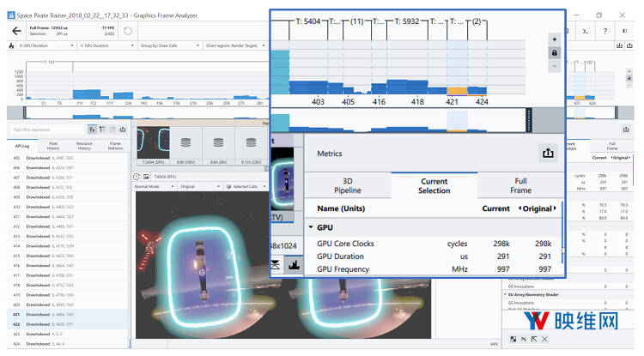Click the zoom-in plus chart button
The height and width of the screenshot is (356, 644).
554,39
